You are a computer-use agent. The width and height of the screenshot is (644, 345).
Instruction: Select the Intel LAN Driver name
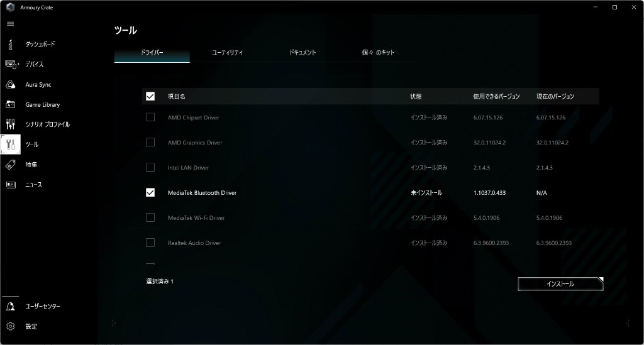coord(188,167)
